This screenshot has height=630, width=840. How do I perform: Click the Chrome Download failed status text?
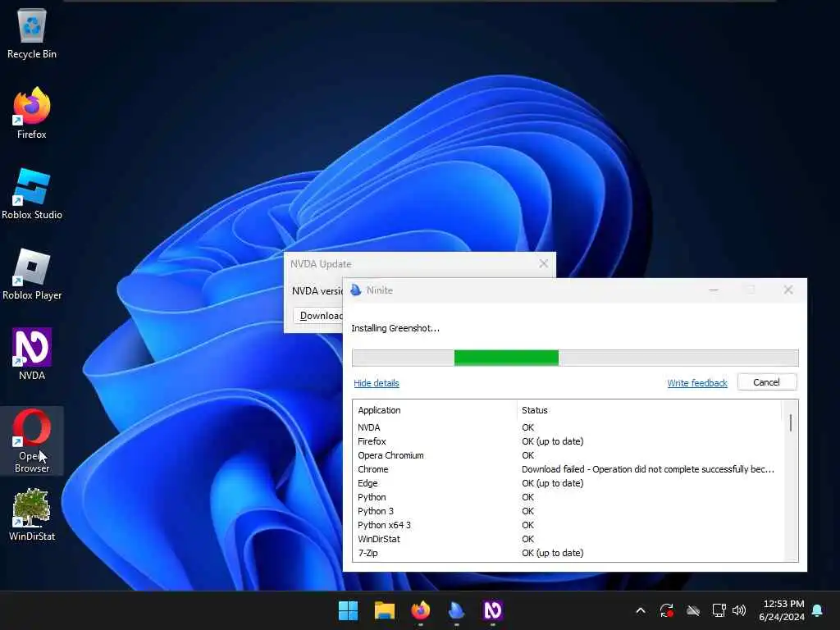(648, 469)
